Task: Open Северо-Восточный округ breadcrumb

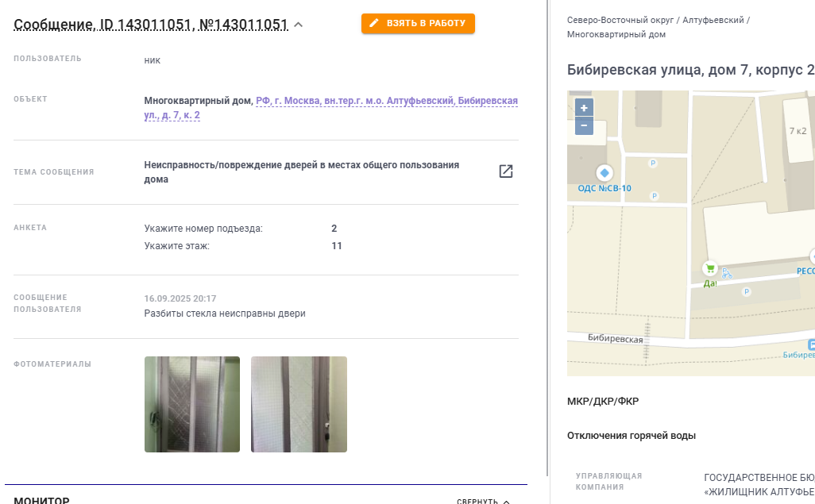Action: tap(620, 21)
